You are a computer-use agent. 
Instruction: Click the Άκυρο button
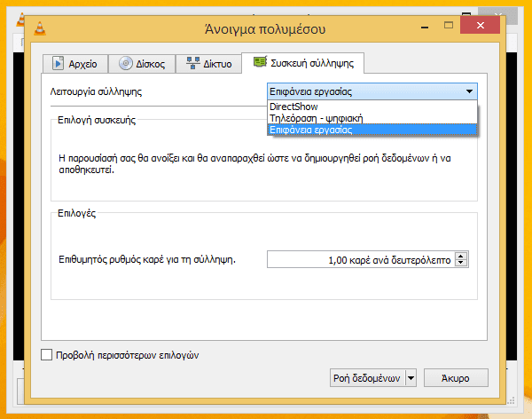456,378
